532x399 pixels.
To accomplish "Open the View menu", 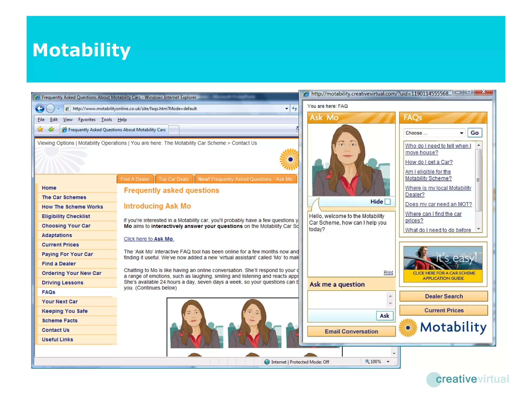I will click(68, 119).
